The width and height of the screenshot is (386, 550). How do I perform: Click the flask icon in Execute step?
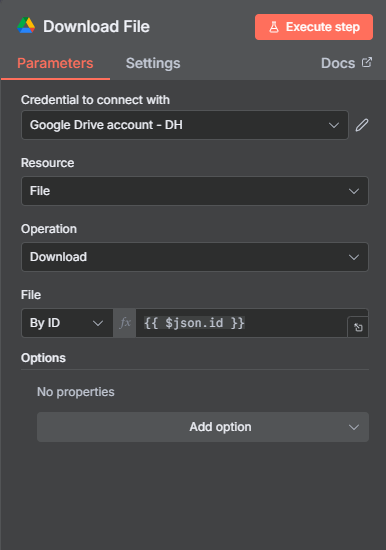pyautogui.click(x=274, y=27)
